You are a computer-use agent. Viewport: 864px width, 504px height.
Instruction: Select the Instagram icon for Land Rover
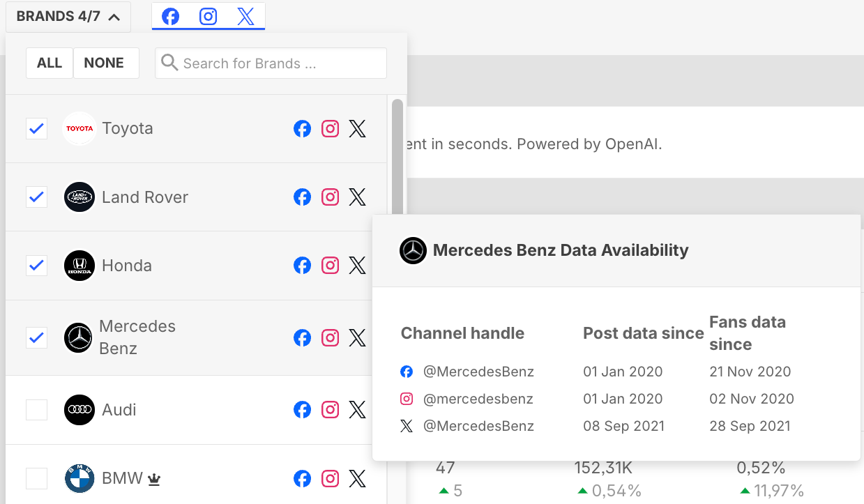[330, 197]
